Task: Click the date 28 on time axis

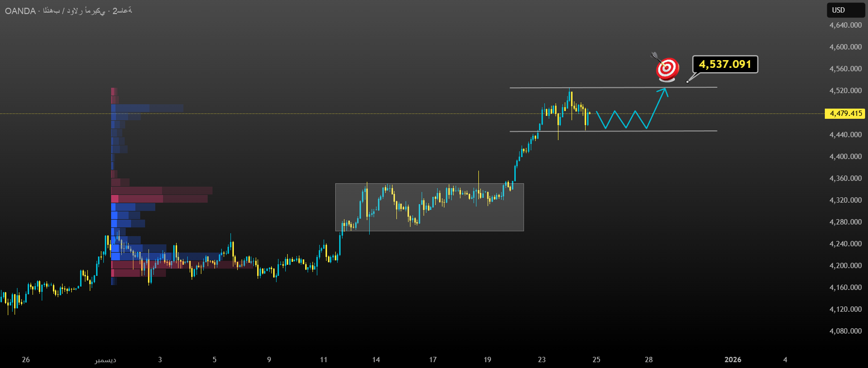Action: coord(649,360)
